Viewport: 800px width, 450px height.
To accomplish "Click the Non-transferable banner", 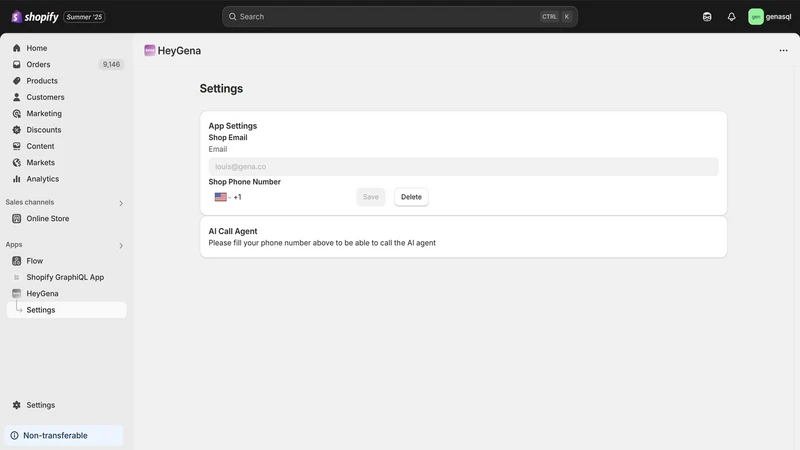I will [x=64, y=435].
